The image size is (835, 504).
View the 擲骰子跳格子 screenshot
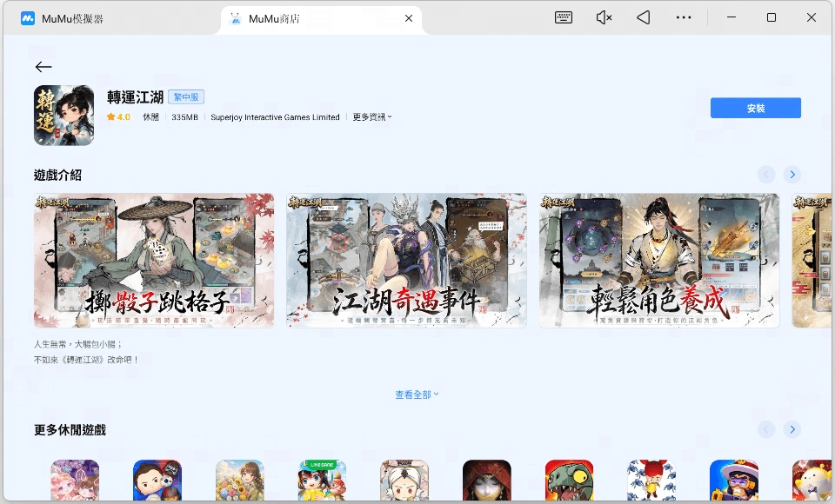pyautogui.click(x=154, y=260)
